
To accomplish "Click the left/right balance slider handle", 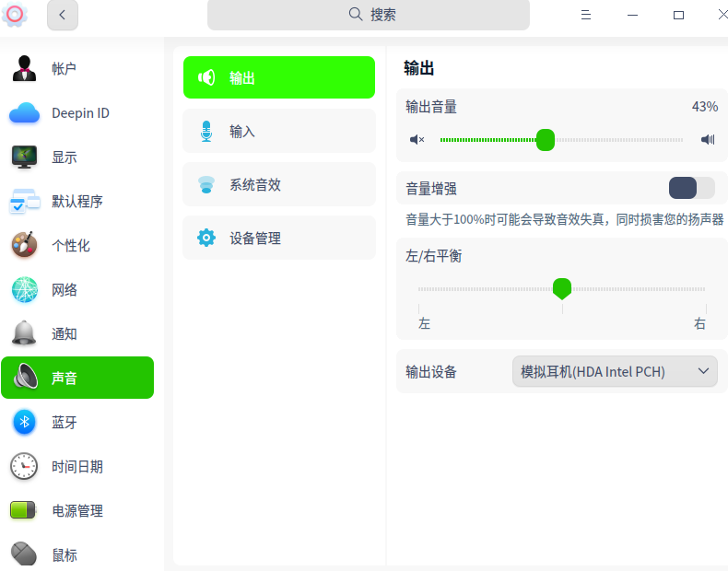I will 562,288.
